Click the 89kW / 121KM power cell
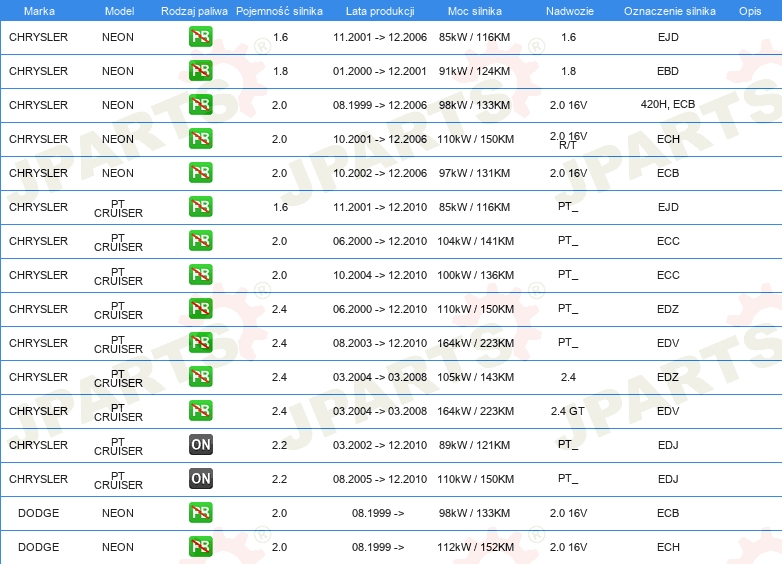 [474, 445]
